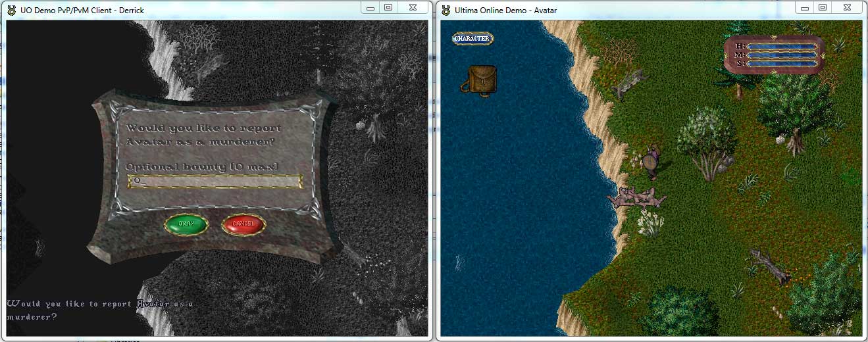Minimize the UO Demo PvP/PvM Client window
868x342 pixels.
point(370,7)
